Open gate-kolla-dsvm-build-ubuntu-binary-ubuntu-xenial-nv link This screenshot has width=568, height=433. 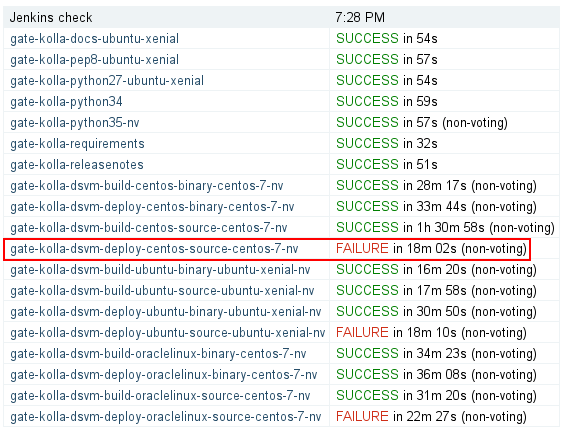(160, 270)
